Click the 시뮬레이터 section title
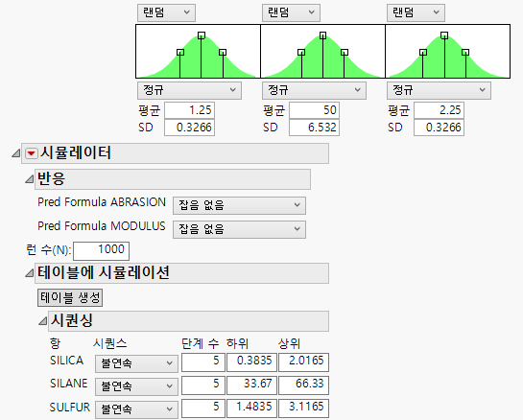The image size is (523, 420). (x=76, y=153)
